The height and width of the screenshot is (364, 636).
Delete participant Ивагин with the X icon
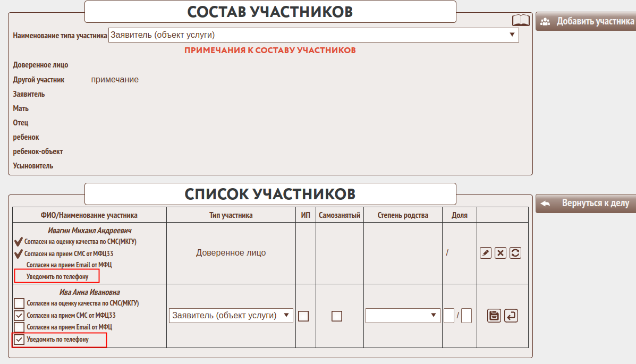point(500,253)
